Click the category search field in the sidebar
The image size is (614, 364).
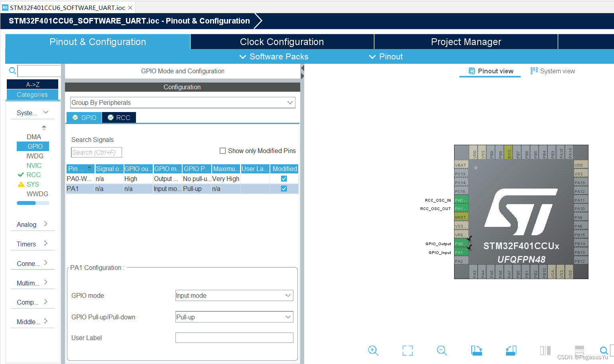click(39, 71)
